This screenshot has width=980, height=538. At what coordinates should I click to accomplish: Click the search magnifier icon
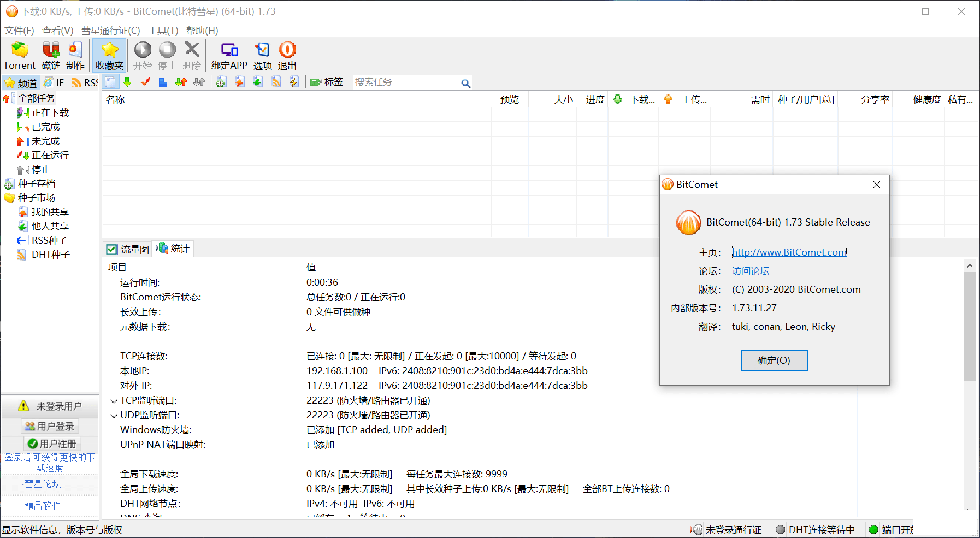point(465,83)
